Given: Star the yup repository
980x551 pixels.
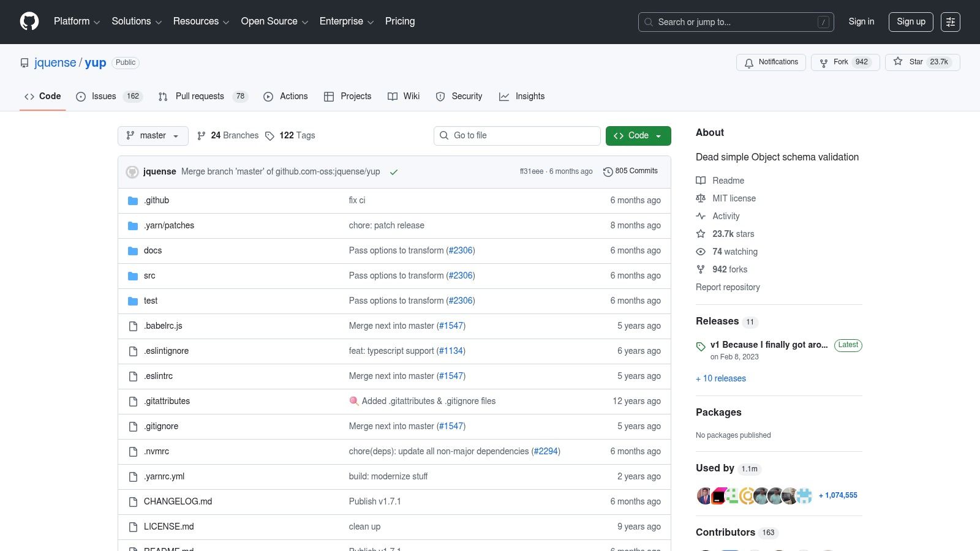Looking at the screenshot, I should [x=922, y=62].
